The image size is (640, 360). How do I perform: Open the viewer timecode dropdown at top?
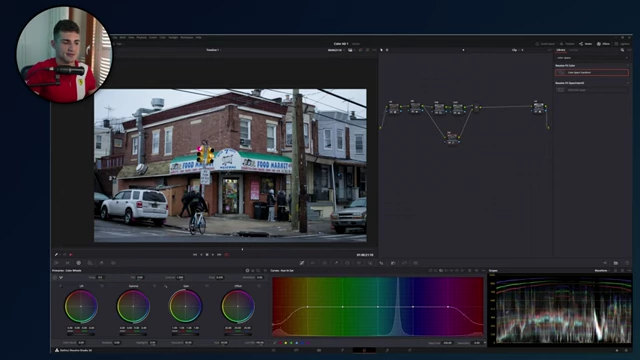coord(336,50)
